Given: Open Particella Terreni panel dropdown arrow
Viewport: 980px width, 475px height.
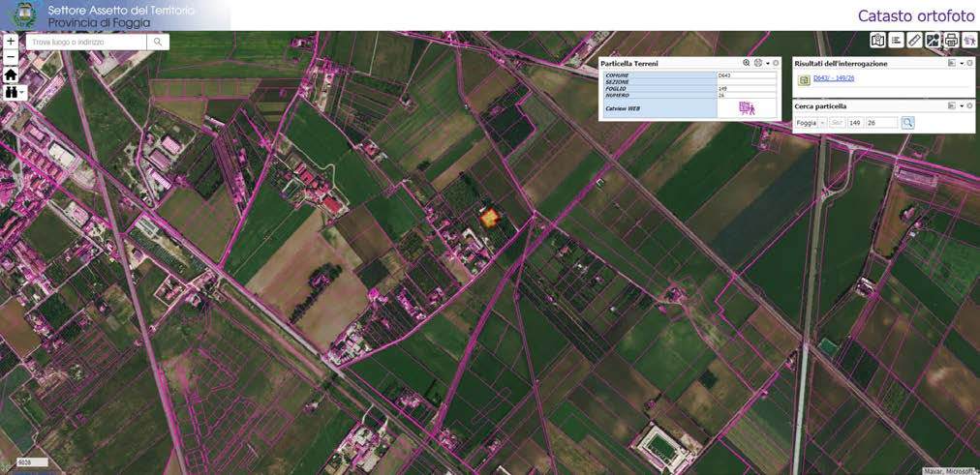Looking at the screenshot, I should point(767,63).
